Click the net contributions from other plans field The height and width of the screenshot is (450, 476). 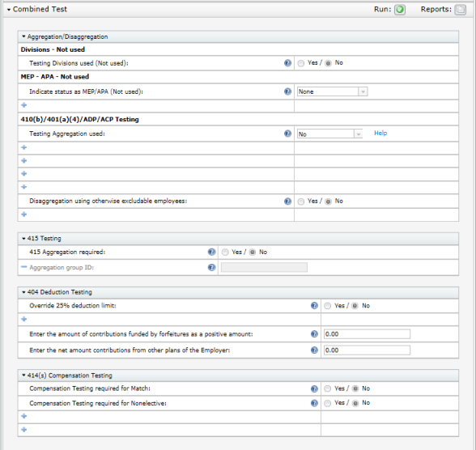367,350
